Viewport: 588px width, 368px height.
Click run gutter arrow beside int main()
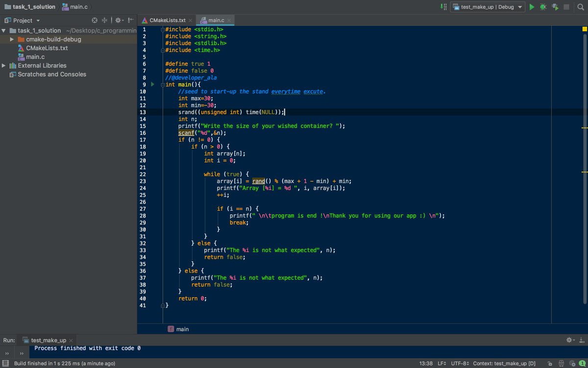click(x=152, y=84)
